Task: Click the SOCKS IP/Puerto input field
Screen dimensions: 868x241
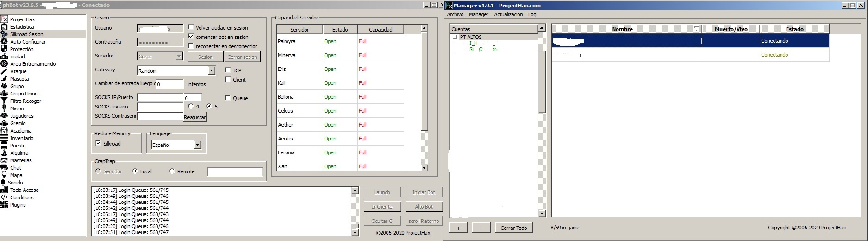Action: tap(160, 98)
